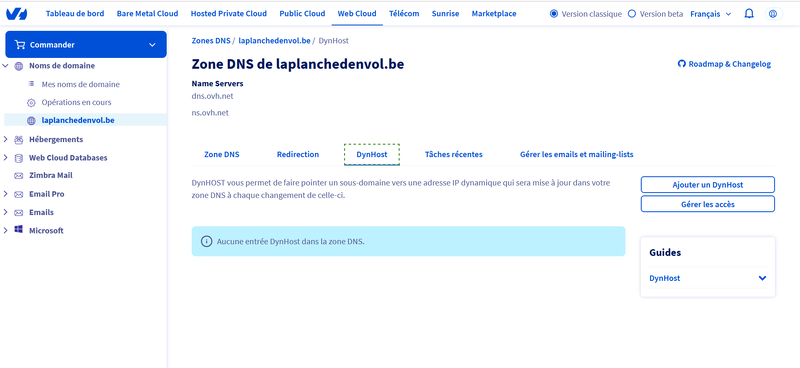Open the Public Cloud menu
Image resolution: width=800 pixels, height=368 pixels.
[302, 14]
